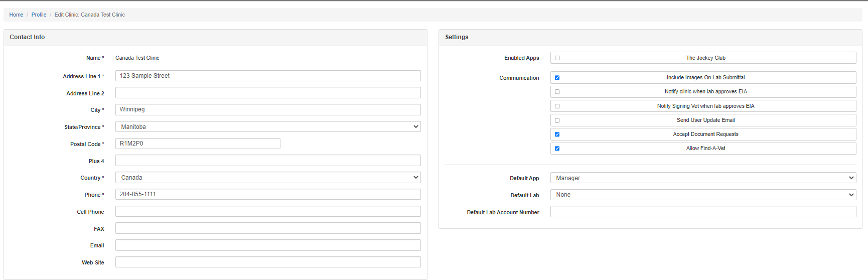Go to Home breadcrumb link

[x=16, y=15]
